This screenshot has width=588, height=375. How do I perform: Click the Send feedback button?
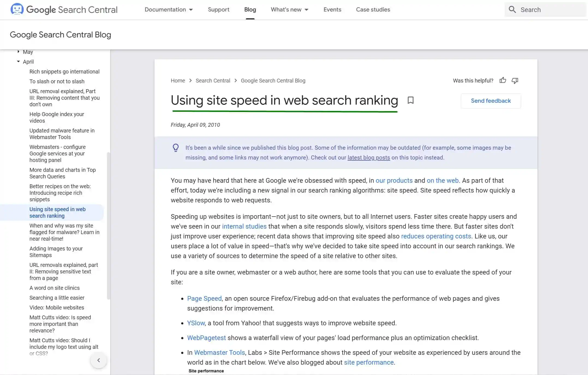tap(491, 101)
